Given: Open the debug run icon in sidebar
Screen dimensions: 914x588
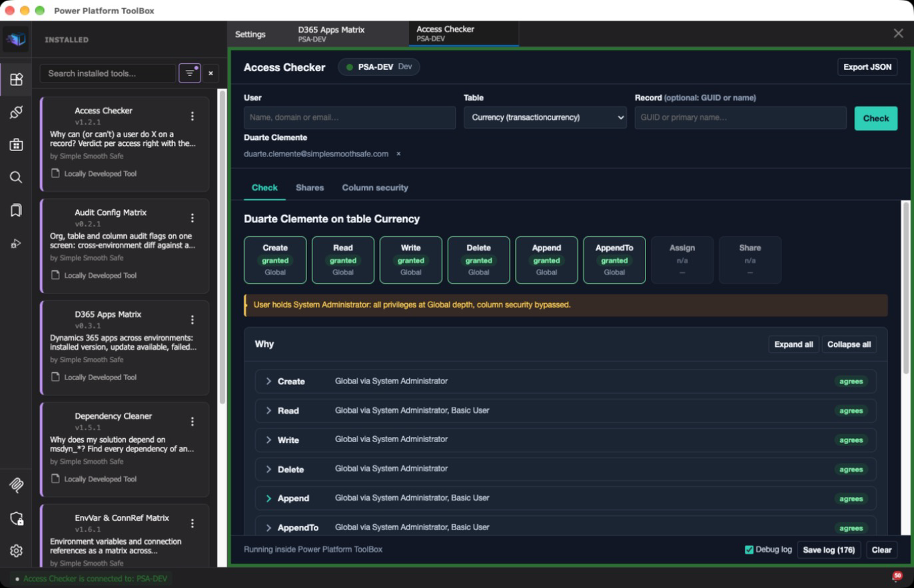Looking at the screenshot, I should click(16, 244).
